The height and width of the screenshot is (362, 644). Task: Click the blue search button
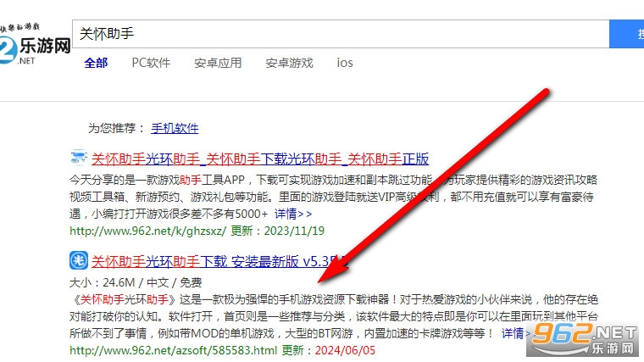(627, 34)
